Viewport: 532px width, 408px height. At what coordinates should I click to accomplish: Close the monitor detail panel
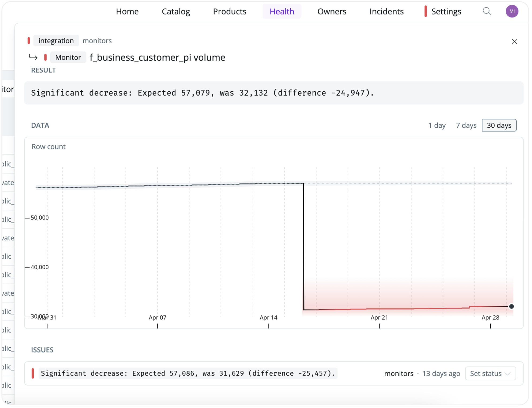point(514,42)
